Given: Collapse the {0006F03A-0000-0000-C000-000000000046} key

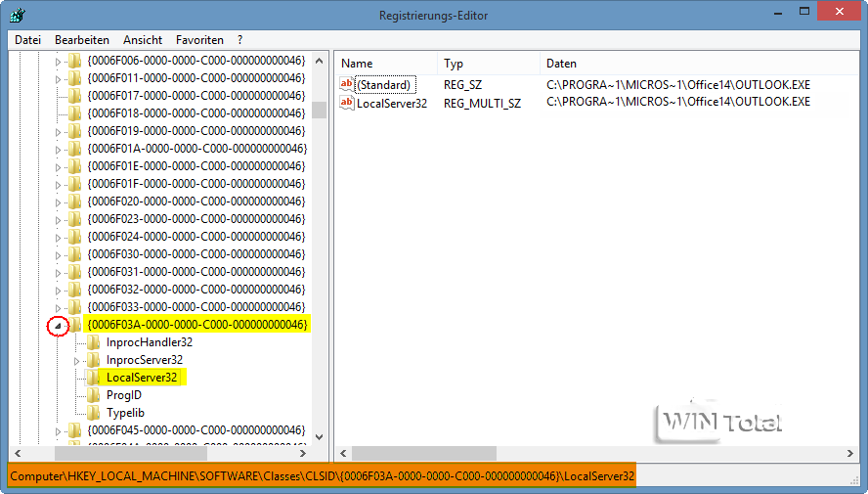Looking at the screenshot, I should click(x=58, y=326).
